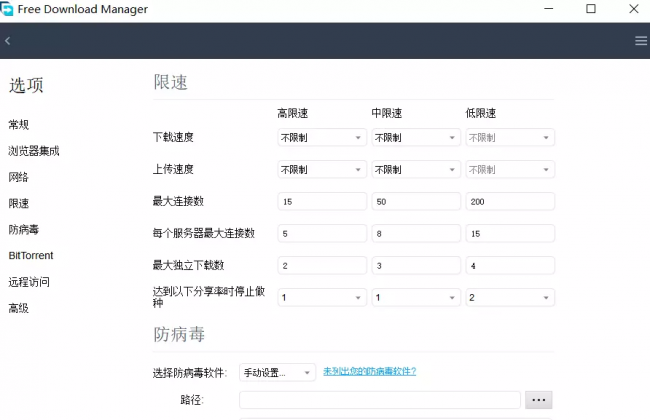Click 每个服务器最大连接数 中限速 field

[x=416, y=233]
